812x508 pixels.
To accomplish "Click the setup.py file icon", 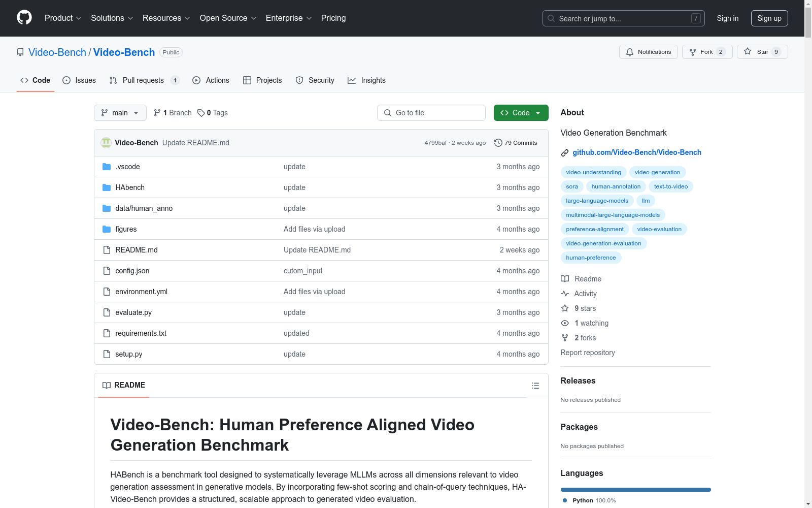I will (x=107, y=354).
